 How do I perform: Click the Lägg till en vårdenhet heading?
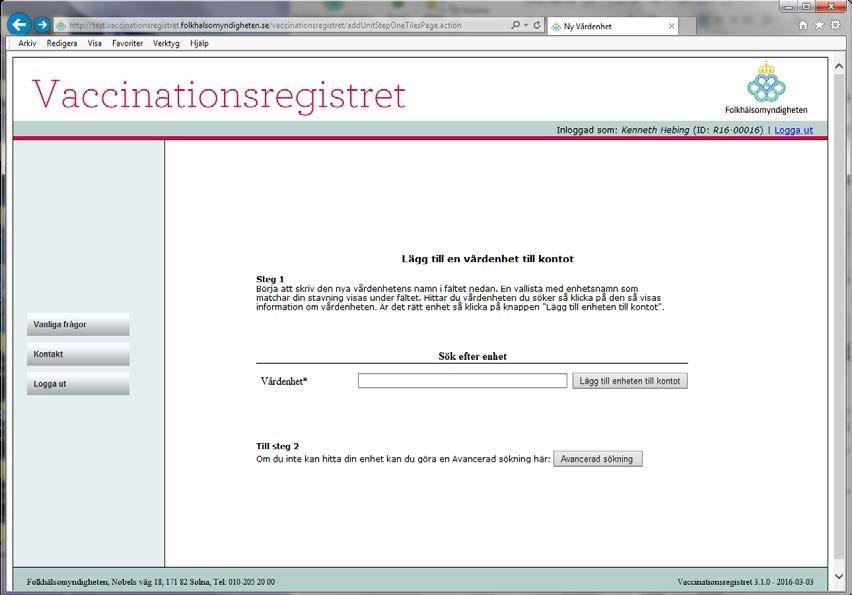click(x=488, y=259)
